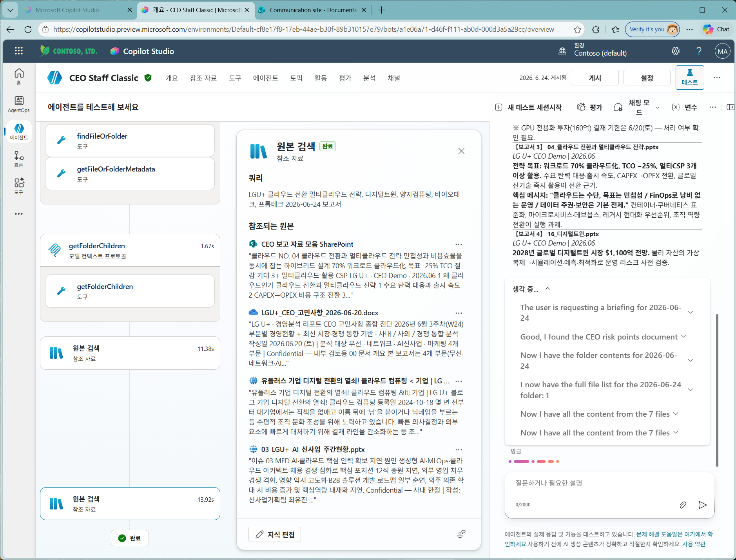The image size is (736, 560).
Task: Refresh the browser page
Action: (x=28, y=29)
